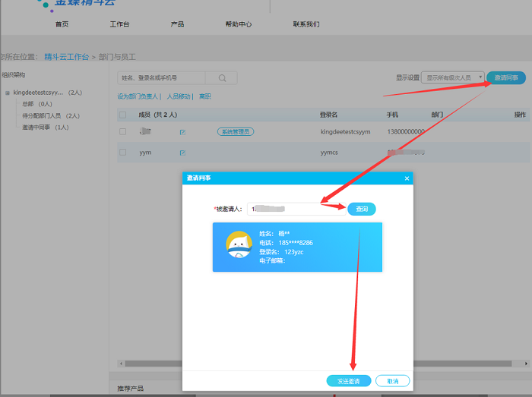Click the edit icon next to yym

tap(182, 153)
